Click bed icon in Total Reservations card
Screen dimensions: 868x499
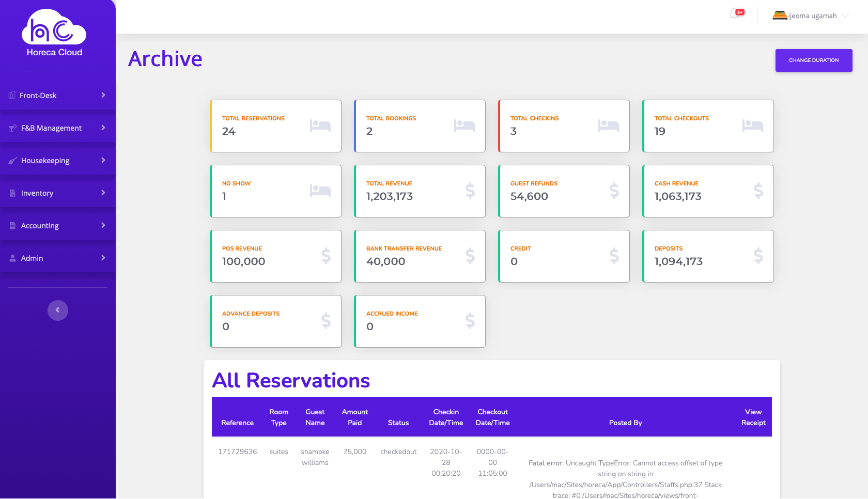(x=320, y=126)
